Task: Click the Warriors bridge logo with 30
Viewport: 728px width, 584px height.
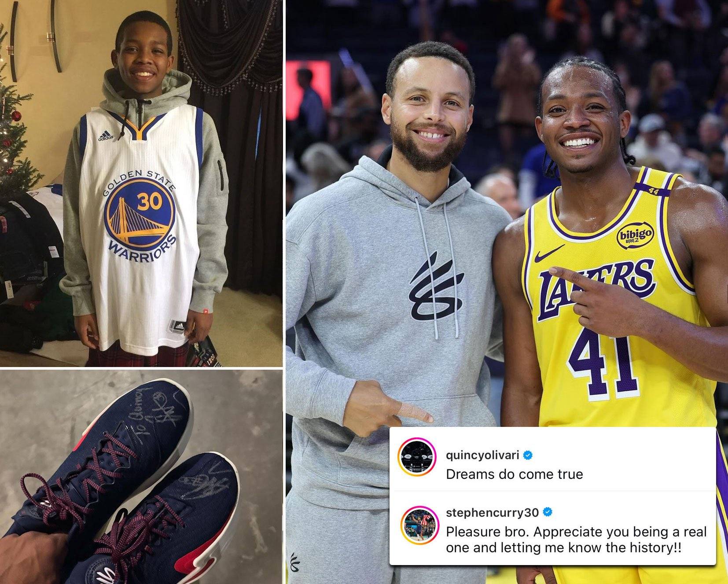Action: click(x=140, y=216)
